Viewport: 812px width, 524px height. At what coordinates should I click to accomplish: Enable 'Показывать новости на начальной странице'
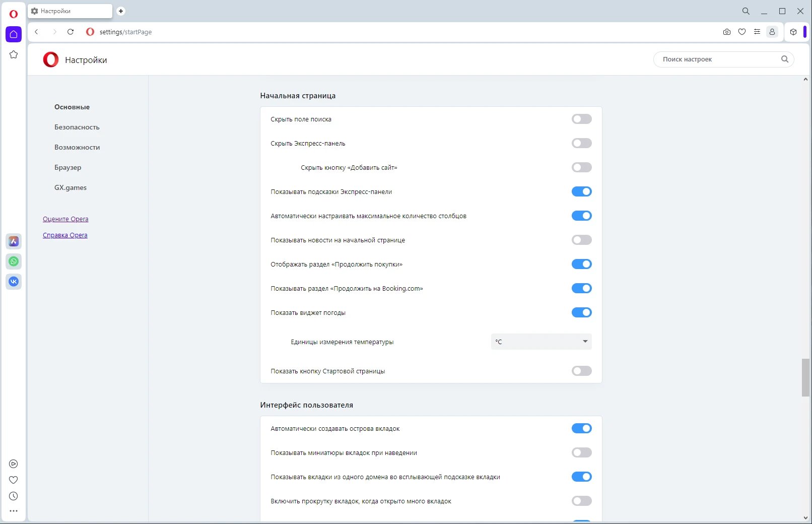582,240
